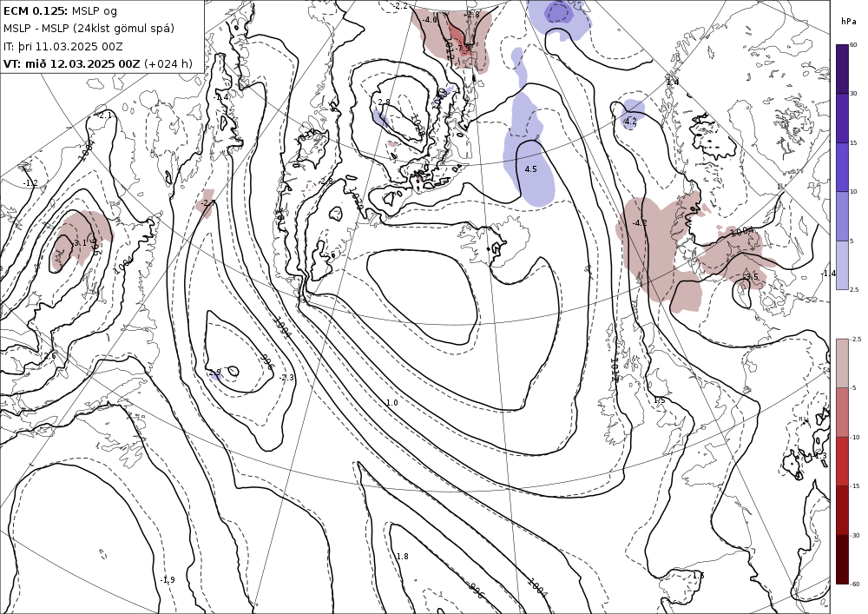Click the -15 to -30 hPa dark red swatch
The width and height of the screenshot is (868, 614).
[x=842, y=510]
